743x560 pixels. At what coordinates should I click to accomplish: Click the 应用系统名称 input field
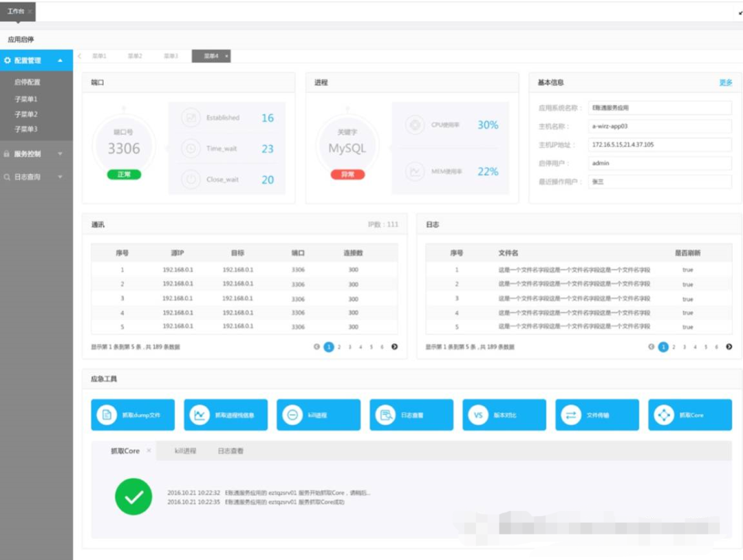(x=660, y=107)
